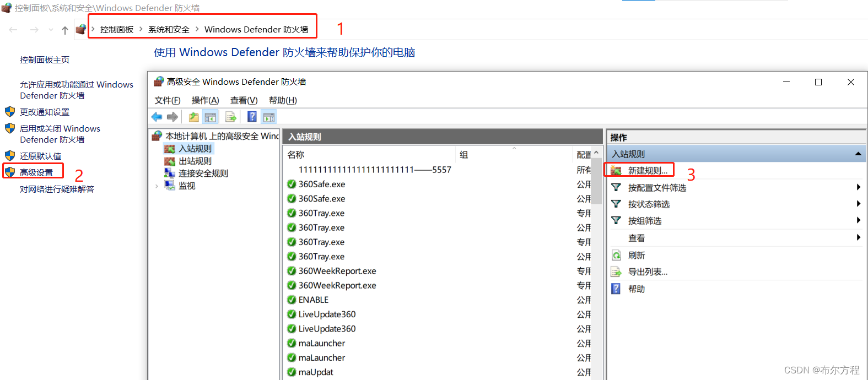
Task: Open 控制面板主页 link
Action: tap(45, 59)
